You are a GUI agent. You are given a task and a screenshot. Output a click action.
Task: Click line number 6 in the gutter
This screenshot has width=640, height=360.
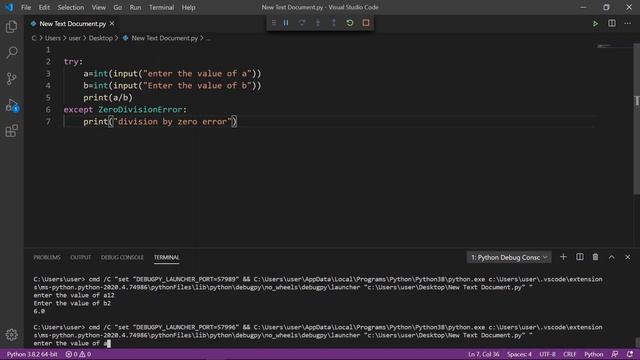tap(48, 109)
